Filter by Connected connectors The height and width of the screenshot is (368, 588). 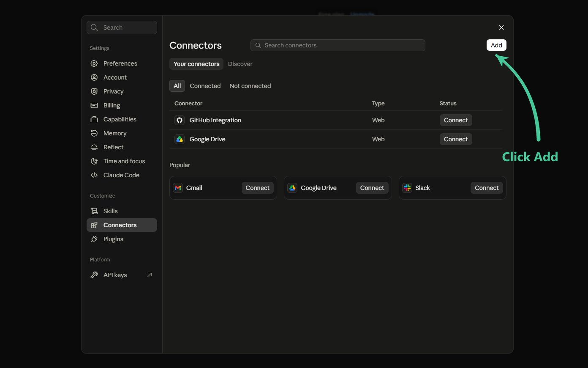click(205, 86)
